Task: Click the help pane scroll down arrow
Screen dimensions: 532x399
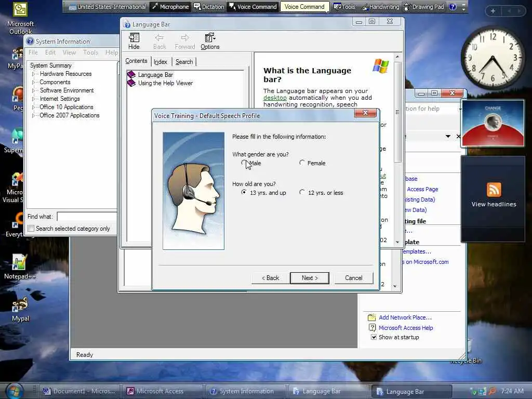Action: coord(397,242)
